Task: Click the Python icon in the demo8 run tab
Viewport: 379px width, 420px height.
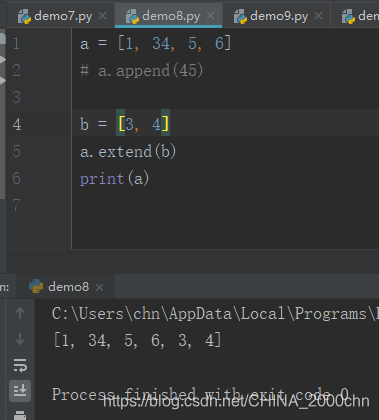Action: pos(36,286)
